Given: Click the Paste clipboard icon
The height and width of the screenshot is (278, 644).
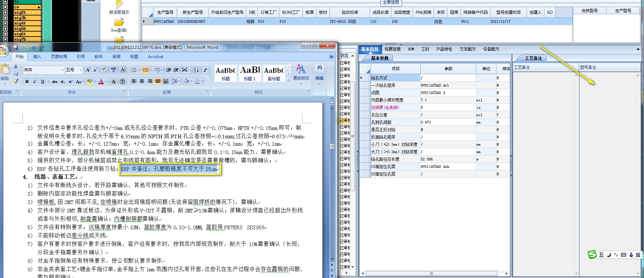Looking at the screenshot, I should [x=5, y=69].
